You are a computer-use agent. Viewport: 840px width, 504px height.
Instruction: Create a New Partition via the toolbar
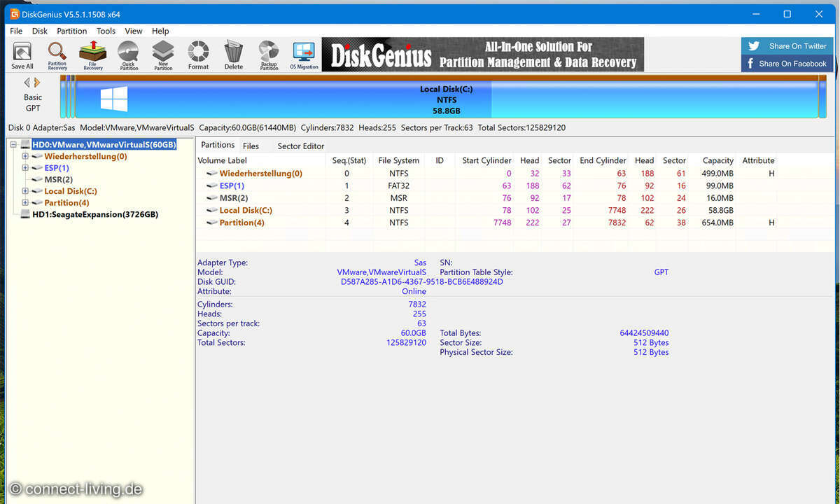coord(163,55)
